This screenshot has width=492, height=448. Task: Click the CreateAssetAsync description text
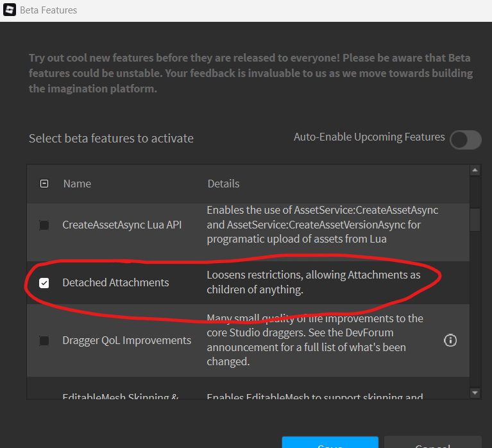tap(323, 225)
